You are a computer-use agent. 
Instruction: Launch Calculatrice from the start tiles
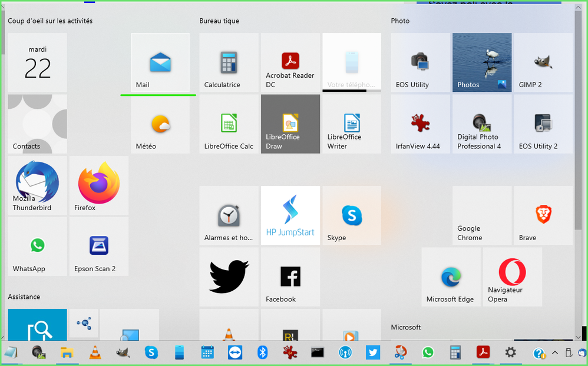tap(229, 62)
